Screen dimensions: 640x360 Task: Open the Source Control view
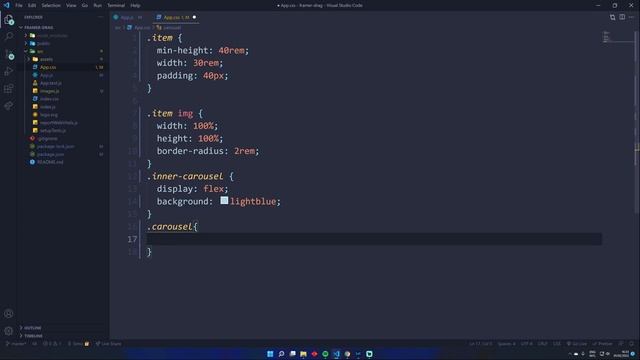(9, 54)
